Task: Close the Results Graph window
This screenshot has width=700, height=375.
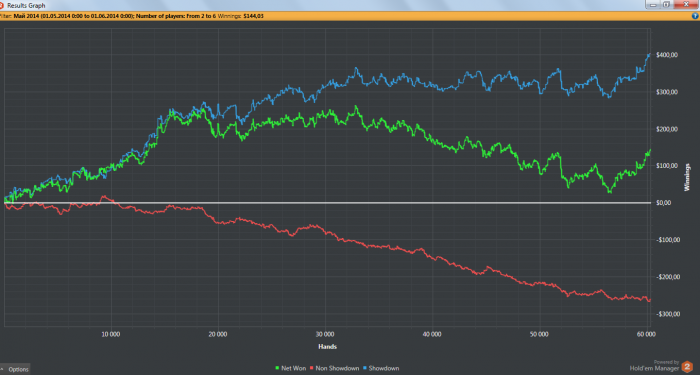Action: tap(686, 4)
